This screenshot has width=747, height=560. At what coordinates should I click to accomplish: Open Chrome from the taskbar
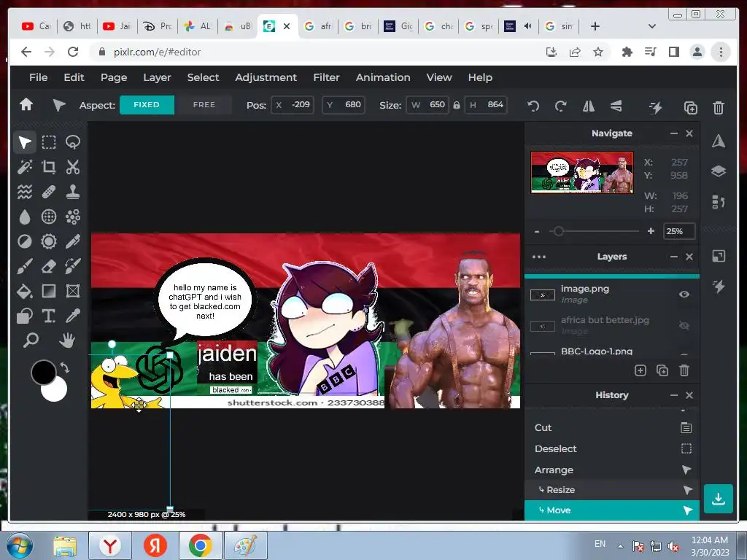(200, 545)
